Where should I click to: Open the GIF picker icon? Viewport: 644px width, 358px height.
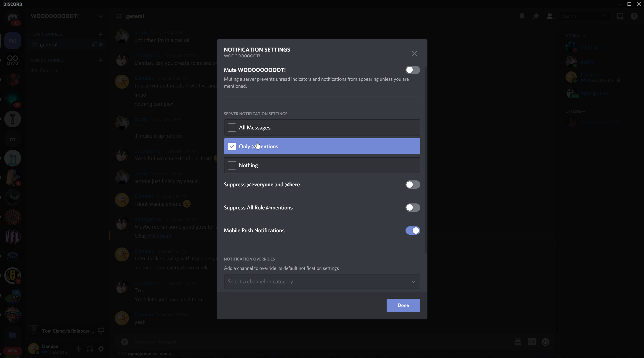pos(532,342)
